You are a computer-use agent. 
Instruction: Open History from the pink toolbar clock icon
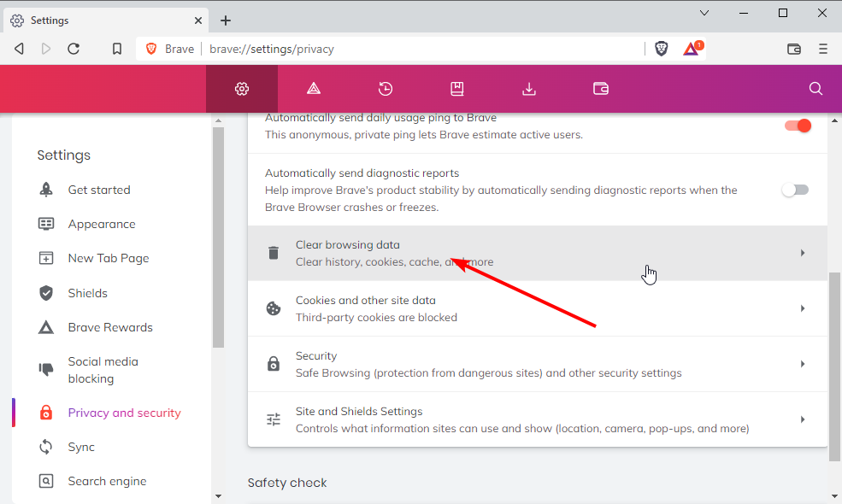pos(386,89)
